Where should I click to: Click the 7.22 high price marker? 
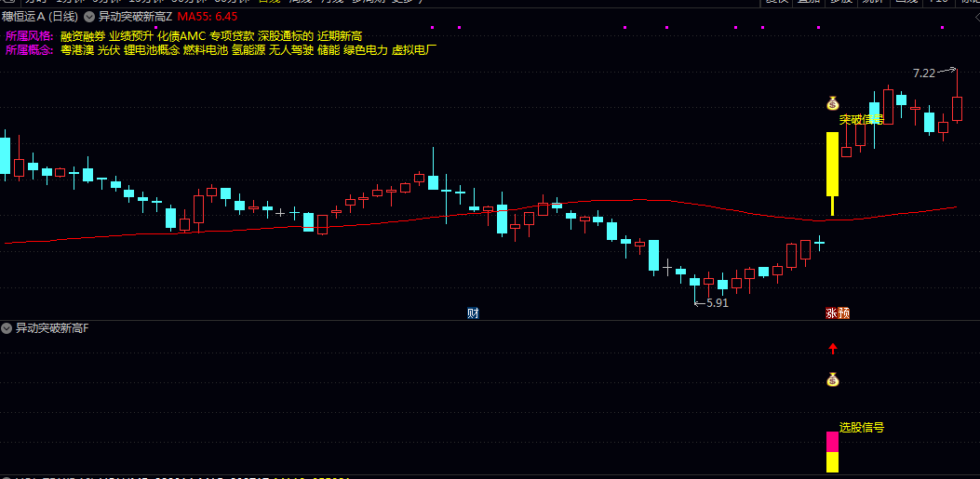(924, 73)
